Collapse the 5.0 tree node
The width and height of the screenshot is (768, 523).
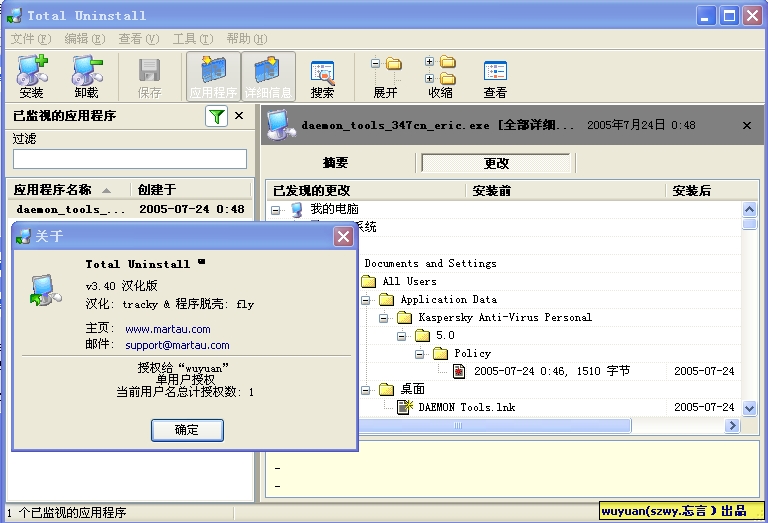(402, 336)
